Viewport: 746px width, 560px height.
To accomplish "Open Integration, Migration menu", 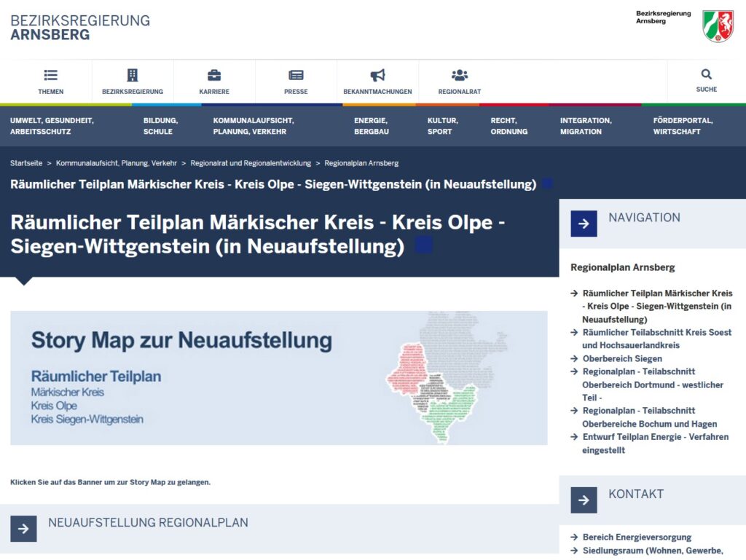I will click(586, 126).
